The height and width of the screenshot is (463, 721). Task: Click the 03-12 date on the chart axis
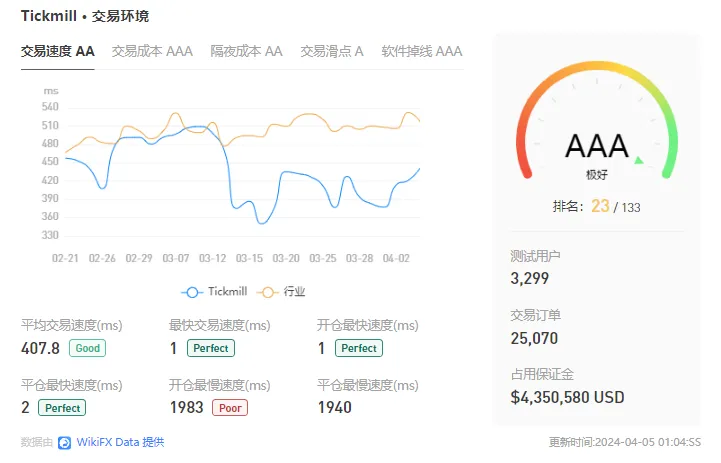212,258
